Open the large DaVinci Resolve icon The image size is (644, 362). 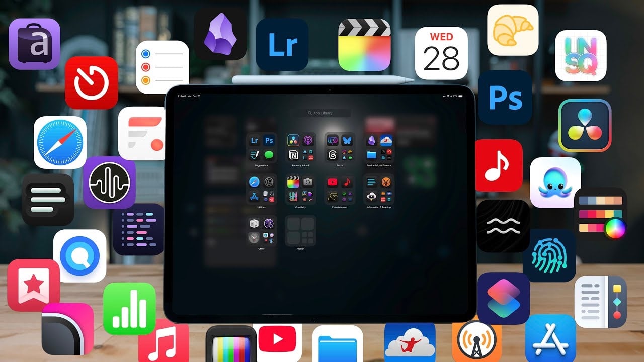pos(585,125)
